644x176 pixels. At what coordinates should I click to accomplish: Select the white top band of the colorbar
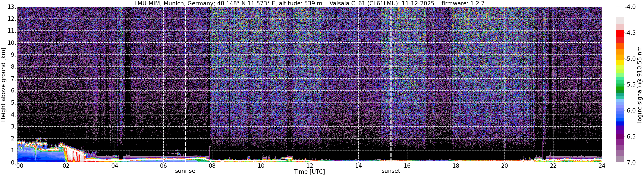[x=620, y=12]
